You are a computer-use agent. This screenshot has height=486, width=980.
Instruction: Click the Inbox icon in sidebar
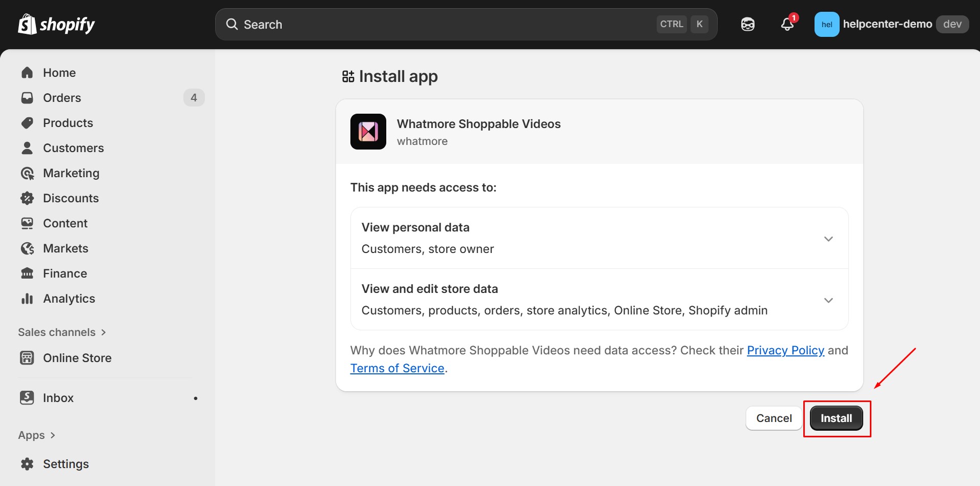pyautogui.click(x=27, y=398)
